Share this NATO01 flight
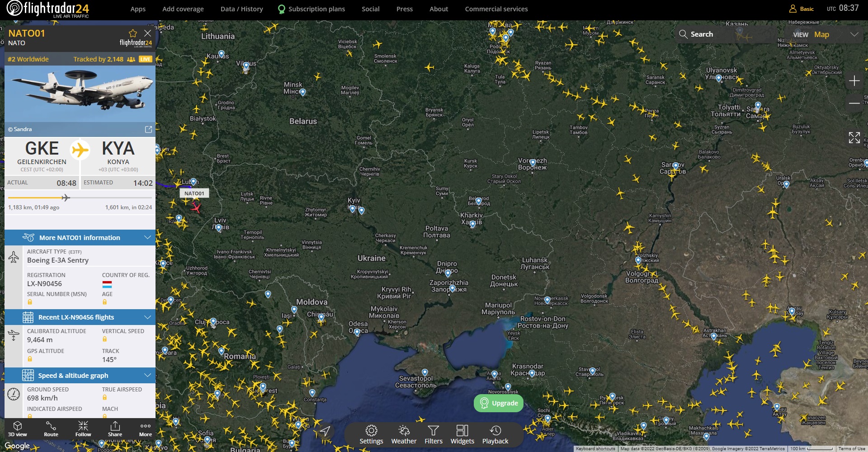 click(115, 429)
